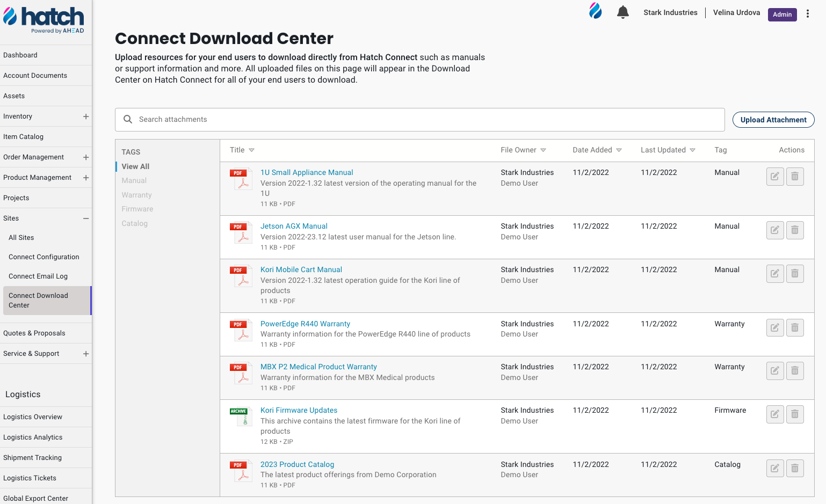Click PDF icon for 1U Small Appliance Manual
The width and height of the screenshot is (826, 504).
tap(241, 179)
